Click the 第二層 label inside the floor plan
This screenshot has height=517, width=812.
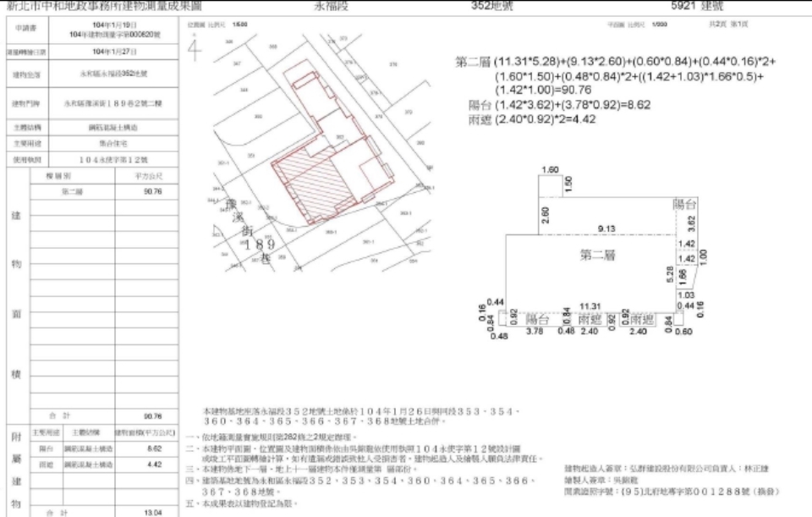(597, 254)
